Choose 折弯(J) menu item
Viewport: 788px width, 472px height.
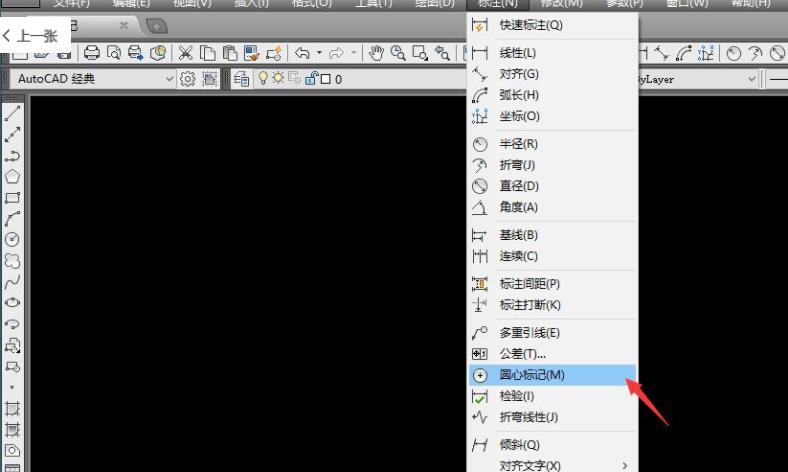[x=553, y=165]
